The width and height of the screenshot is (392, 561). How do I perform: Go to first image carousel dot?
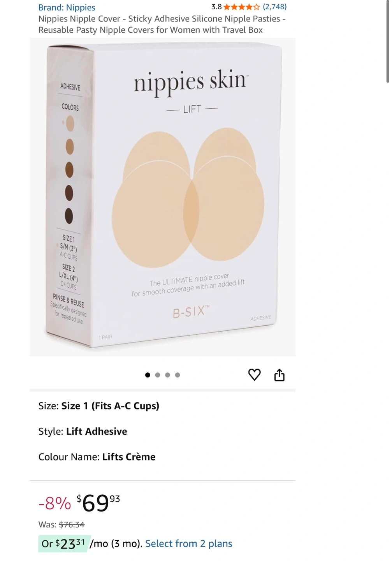[148, 375]
